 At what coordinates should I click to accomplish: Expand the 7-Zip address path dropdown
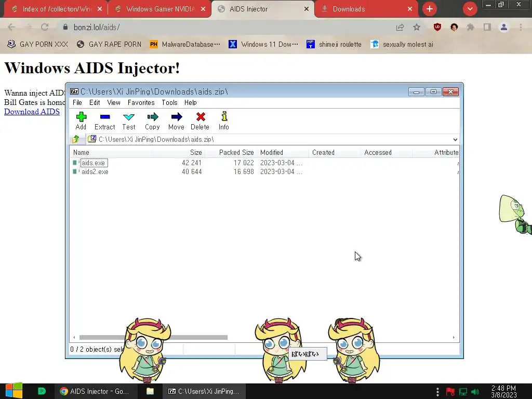(x=455, y=139)
